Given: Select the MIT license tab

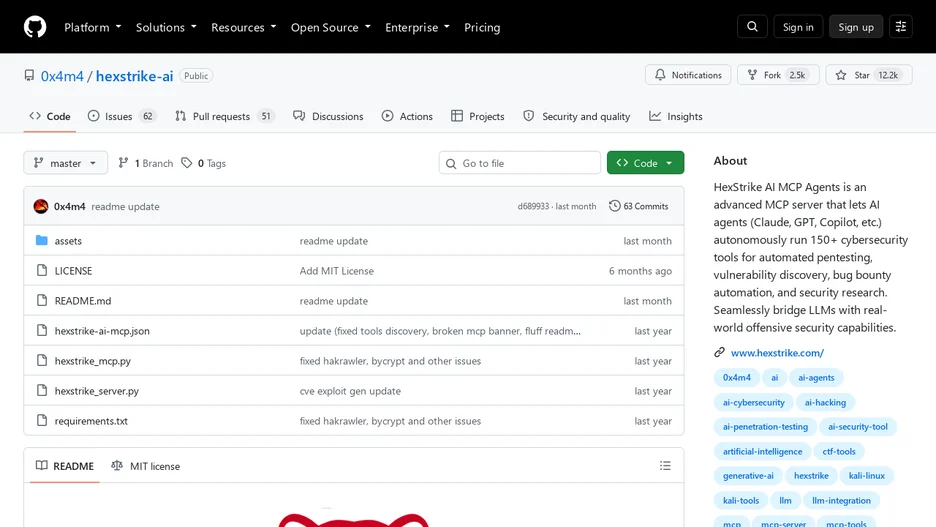Looking at the screenshot, I should 146,466.
